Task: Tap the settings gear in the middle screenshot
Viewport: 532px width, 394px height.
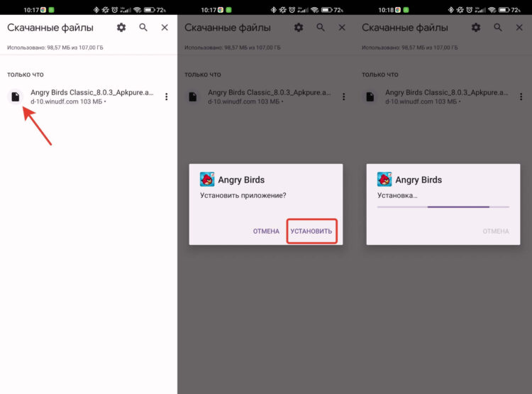Action: 299,27
